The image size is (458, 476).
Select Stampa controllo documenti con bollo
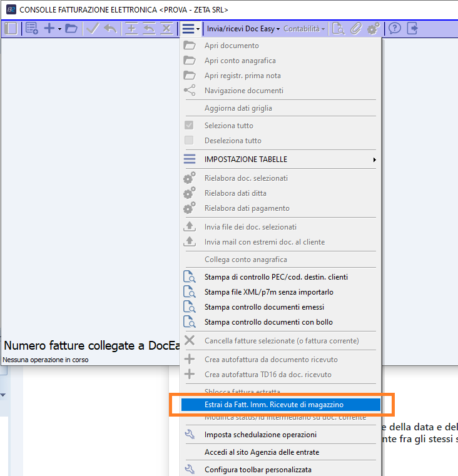[281, 322]
